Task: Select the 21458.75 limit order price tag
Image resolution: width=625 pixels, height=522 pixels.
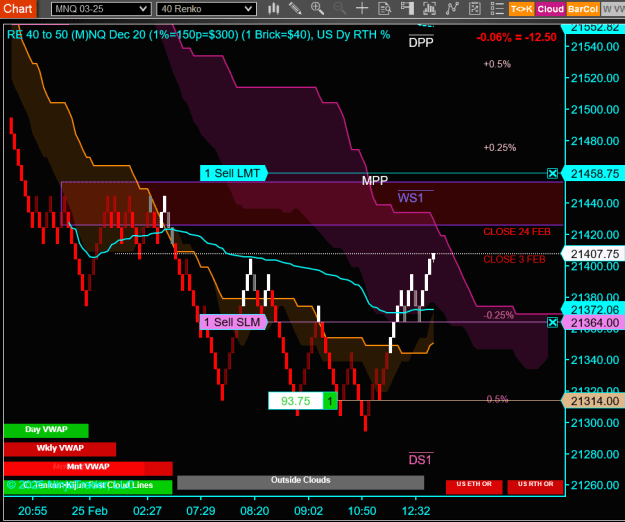Action: tap(594, 174)
